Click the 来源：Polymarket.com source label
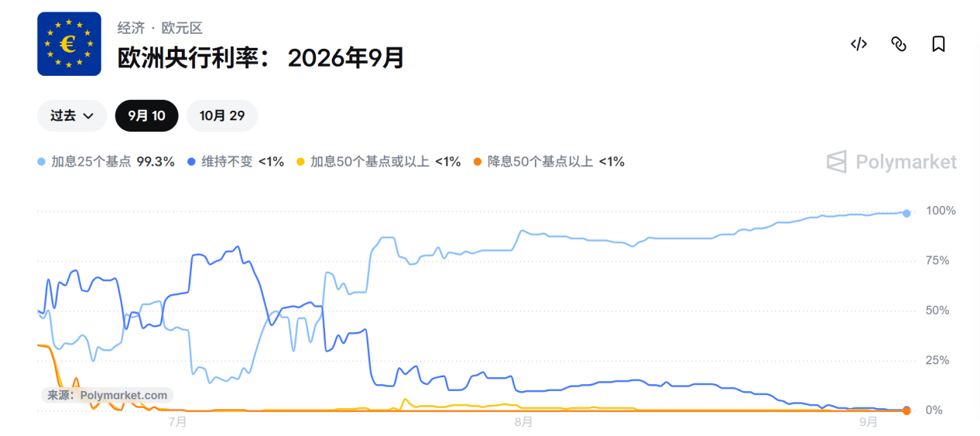 (x=107, y=395)
